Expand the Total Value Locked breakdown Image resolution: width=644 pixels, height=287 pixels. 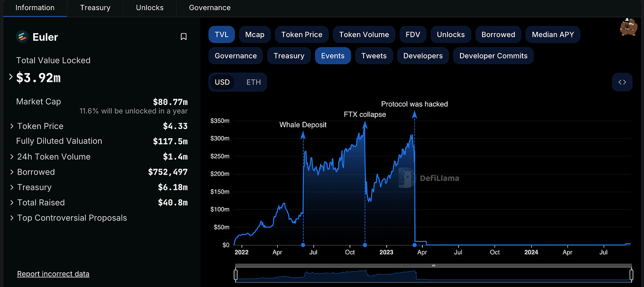pyautogui.click(x=11, y=77)
